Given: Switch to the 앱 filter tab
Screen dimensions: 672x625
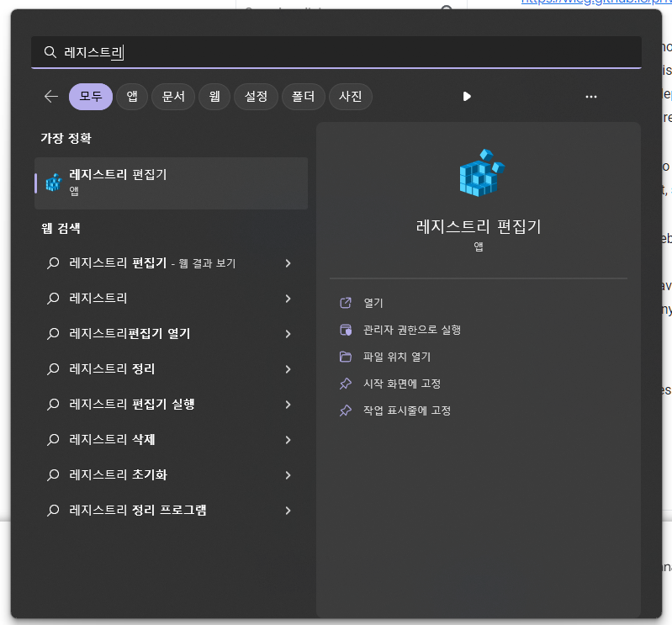Looking at the screenshot, I should pyautogui.click(x=132, y=97).
